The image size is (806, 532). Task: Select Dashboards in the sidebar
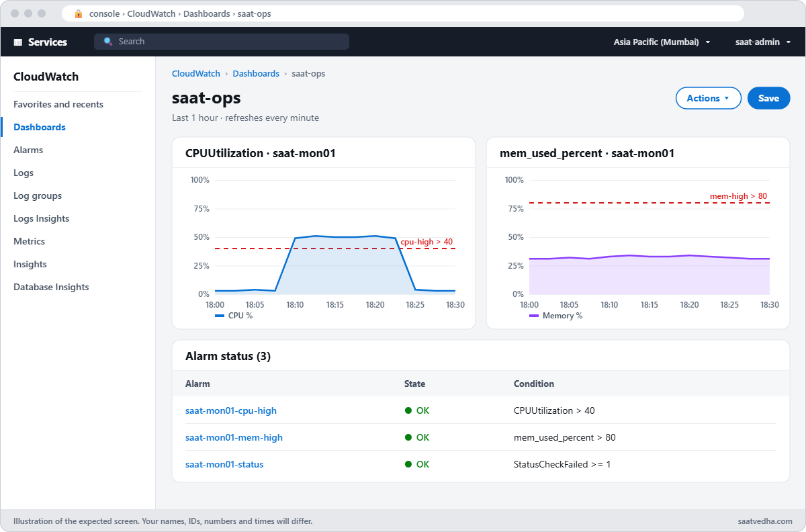pos(40,127)
